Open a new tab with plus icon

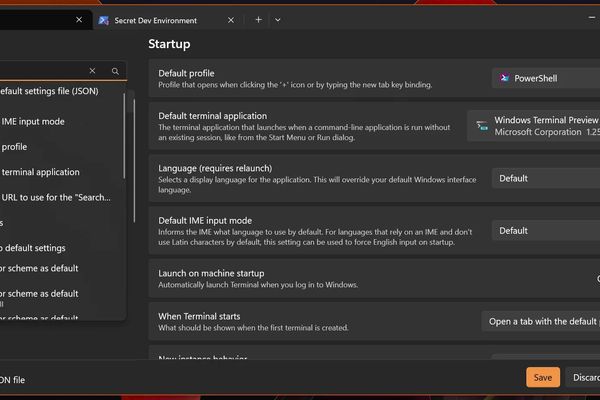pyautogui.click(x=259, y=20)
